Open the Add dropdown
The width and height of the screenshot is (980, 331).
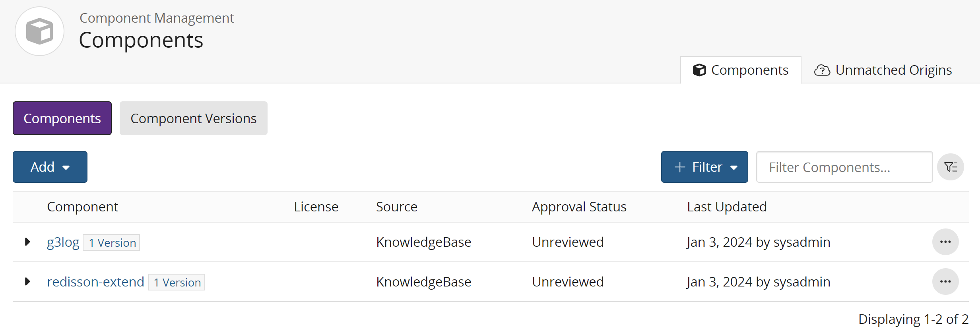click(50, 166)
